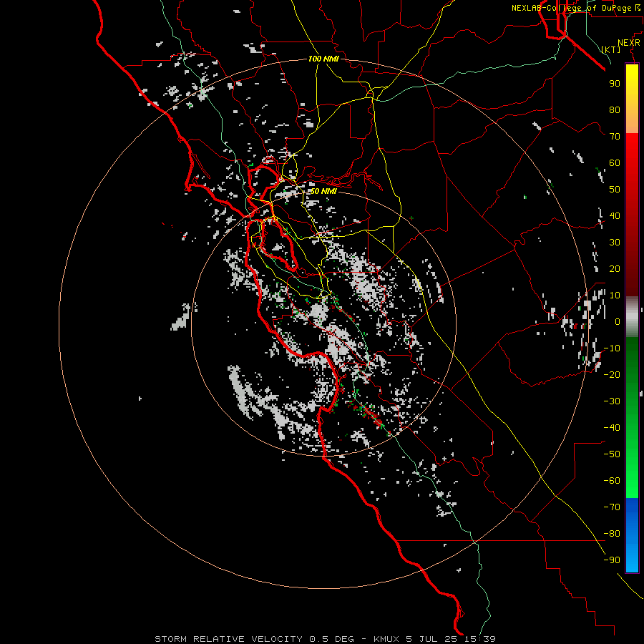The height and width of the screenshot is (644, 644).
Task: Click the 30 value on velocity scale
Action: click(x=615, y=243)
